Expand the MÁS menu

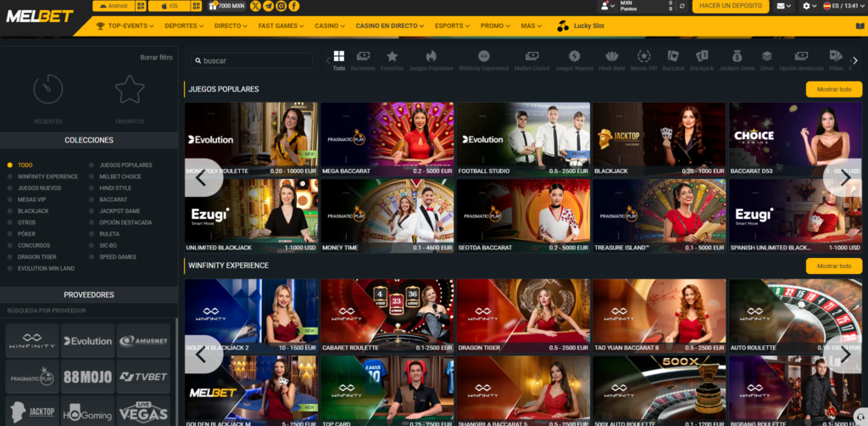531,26
